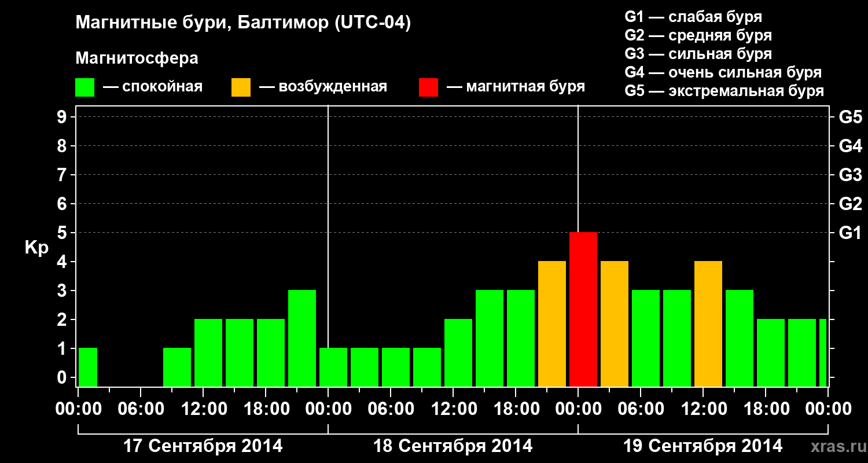The width and height of the screenshot is (868, 463).
Task: Click the 06:00 time label for 19 Сентября
Action: (641, 409)
